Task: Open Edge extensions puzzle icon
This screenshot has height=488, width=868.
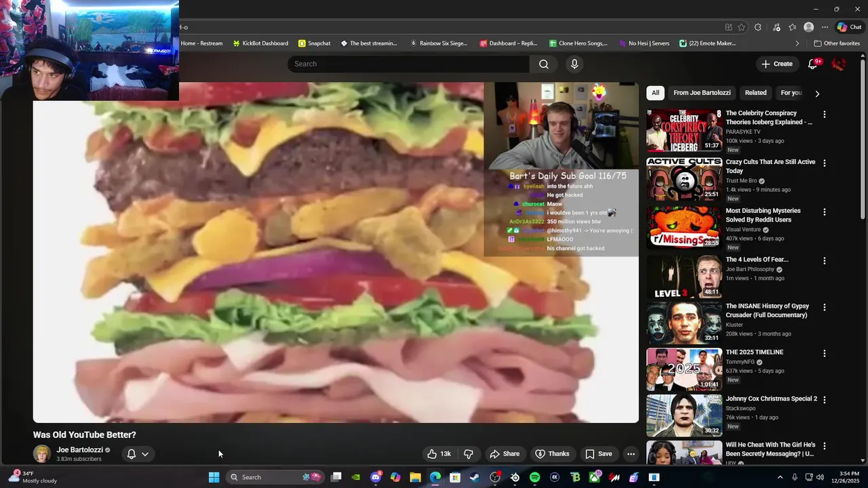Action: click(758, 27)
